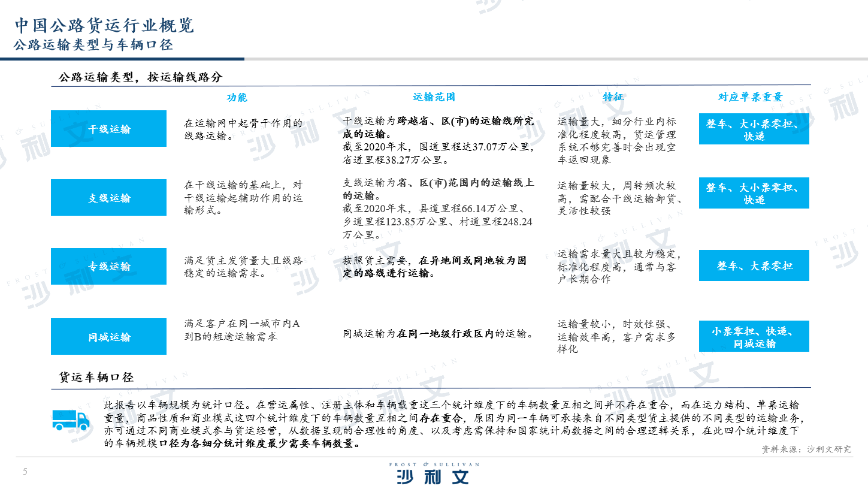Click subtitle 公路运输类型与车辆口径
The height and width of the screenshot is (489, 868).
point(93,46)
